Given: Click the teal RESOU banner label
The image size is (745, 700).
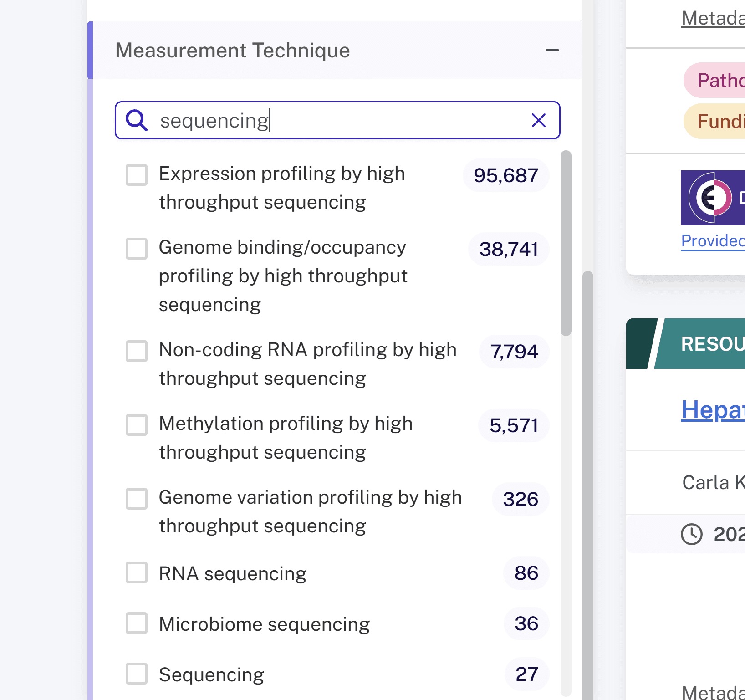Looking at the screenshot, I should click(713, 344).
